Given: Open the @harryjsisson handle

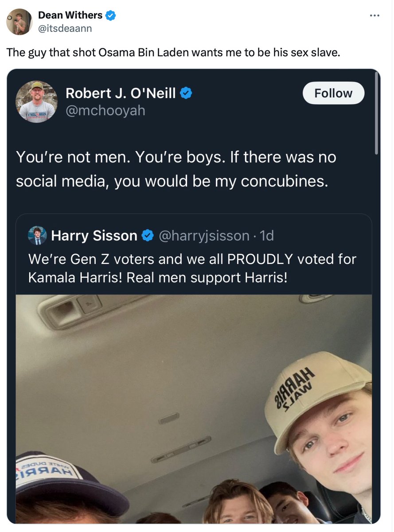Looking at the screenshot, I should [204, 236].
